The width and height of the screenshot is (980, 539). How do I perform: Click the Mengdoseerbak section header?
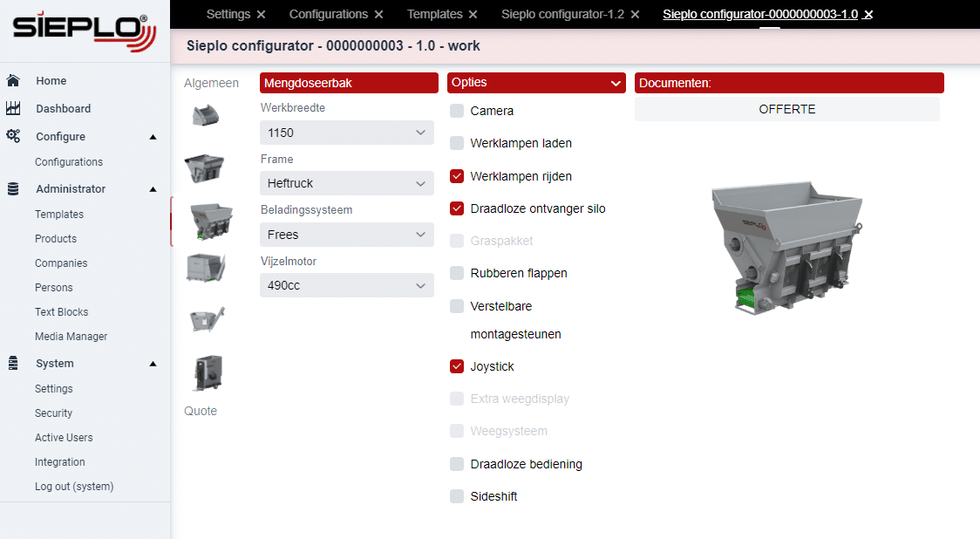click(349, 83)
